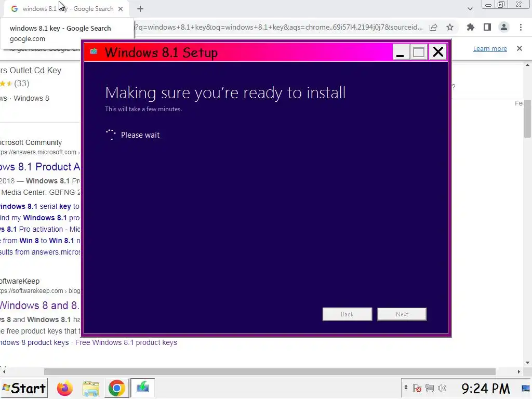The width and height of the screenshot is (532, 399).
Task: Open the Chrome extensions puzzle icon
Action: coord(470,27)
